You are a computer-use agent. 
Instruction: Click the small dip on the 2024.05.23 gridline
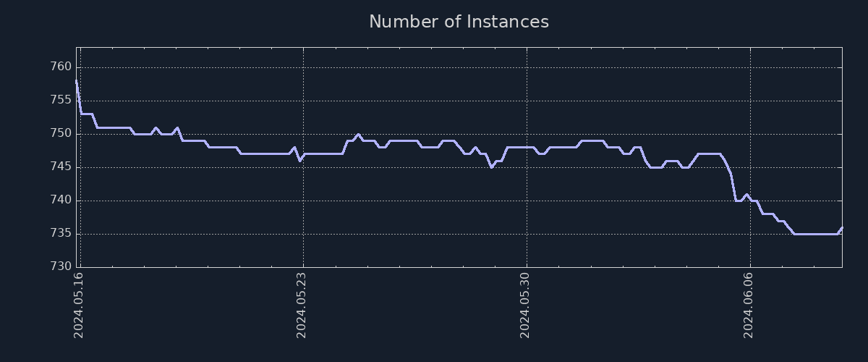tap(299, 160)
